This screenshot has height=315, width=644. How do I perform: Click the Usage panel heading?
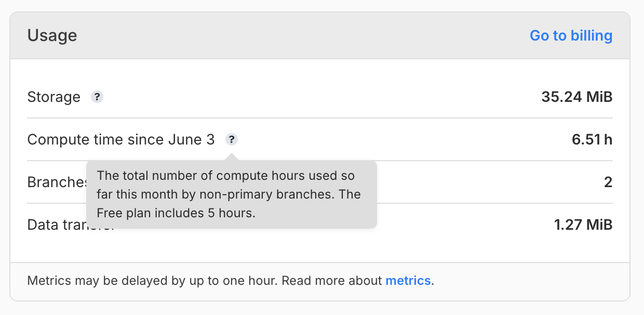tap(52, 36)
